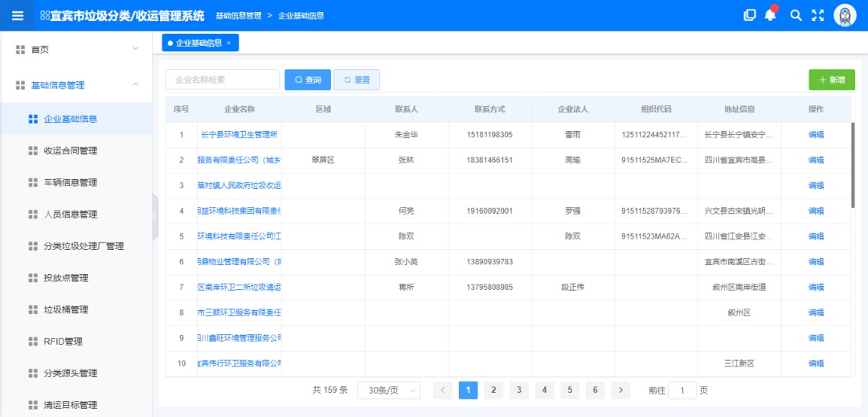Expand the 首页 menu chevron
868x417 pixels.
click(x=135, y=49)
